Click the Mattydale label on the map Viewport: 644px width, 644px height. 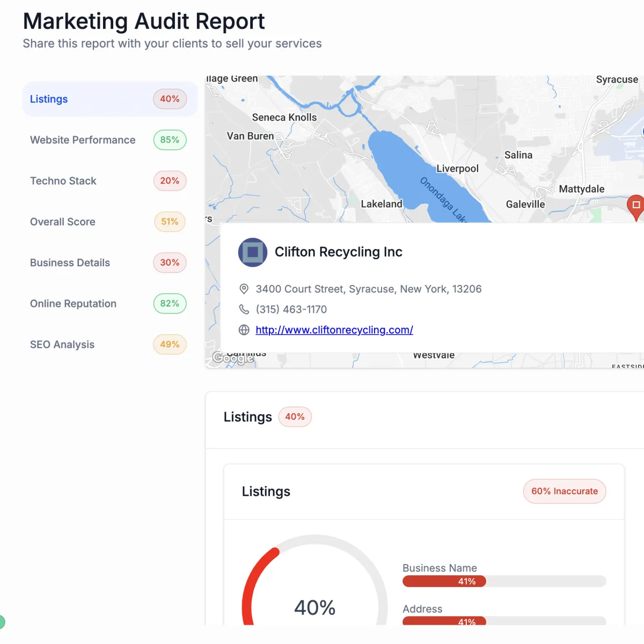582,189
